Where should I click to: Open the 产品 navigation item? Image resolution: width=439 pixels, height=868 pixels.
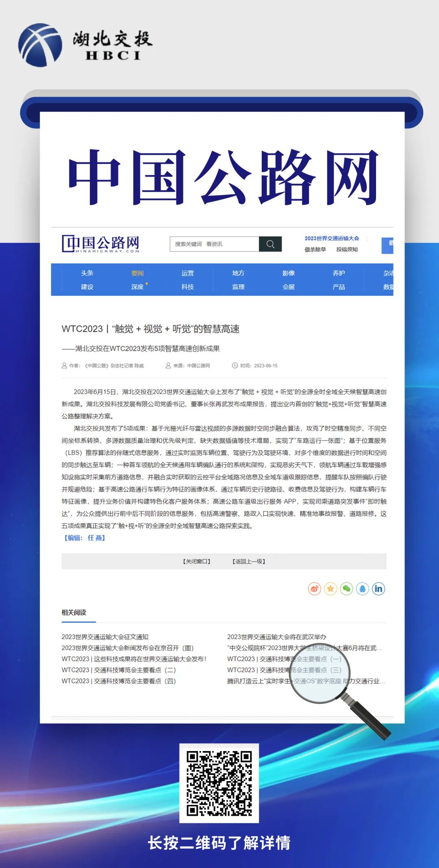[x=339, y=287]
